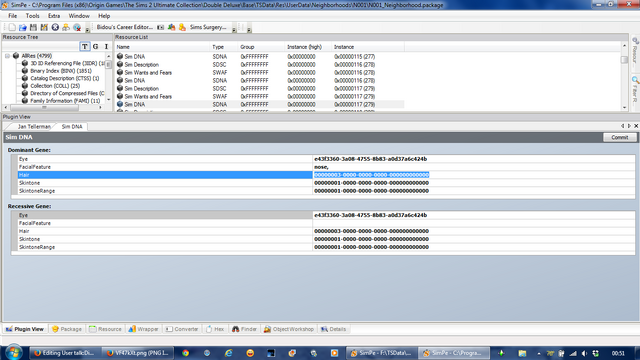Click the Save package floppy icon

(x=33, y=27)
